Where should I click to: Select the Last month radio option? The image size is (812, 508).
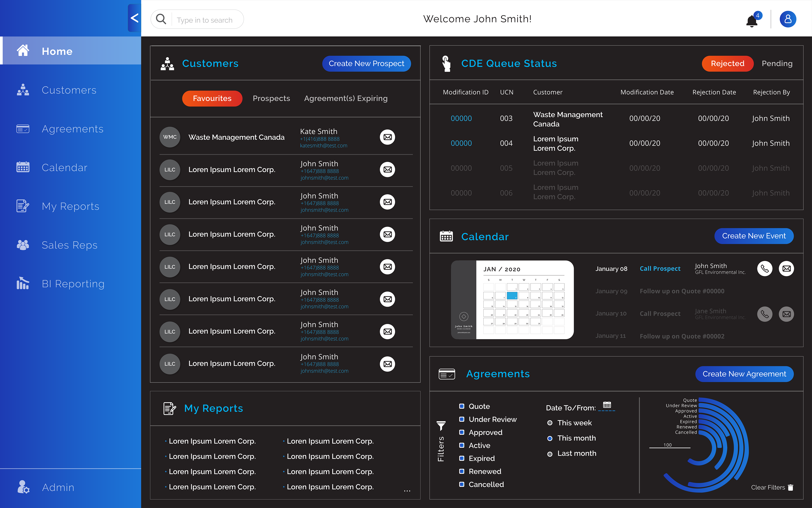click(550, 454)
